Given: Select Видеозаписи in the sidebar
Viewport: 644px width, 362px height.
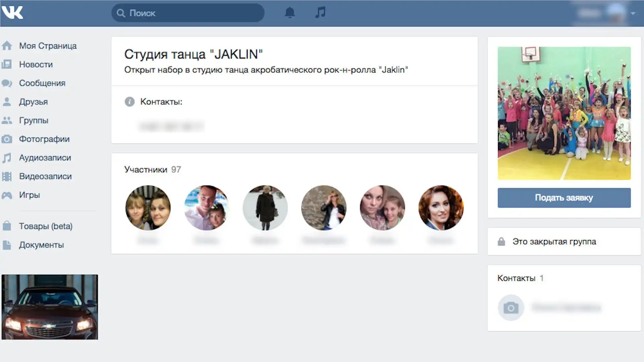Looking at the screenshot, I should (45, 176).
